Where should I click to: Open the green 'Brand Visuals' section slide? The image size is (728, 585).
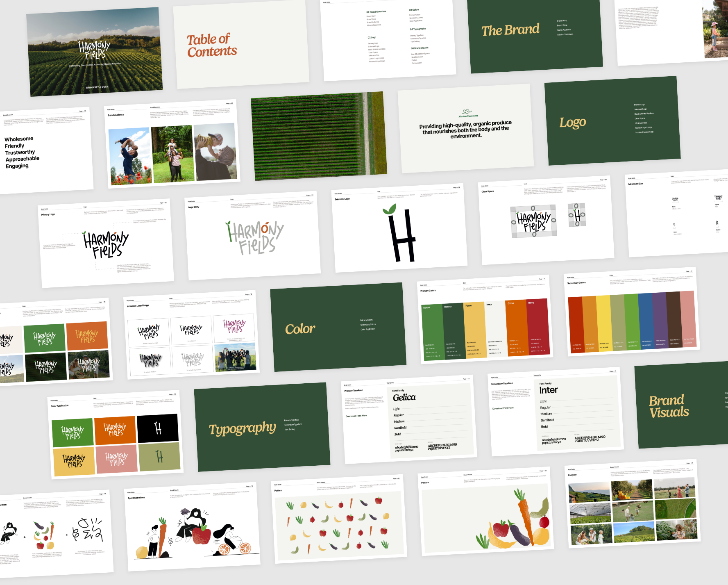point(682,404)
